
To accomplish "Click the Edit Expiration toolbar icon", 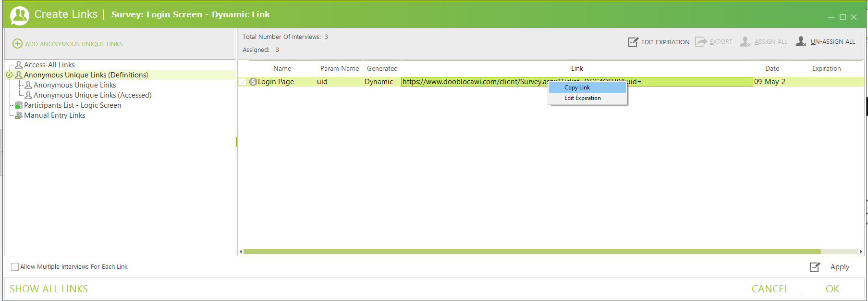I will [633, 42].
